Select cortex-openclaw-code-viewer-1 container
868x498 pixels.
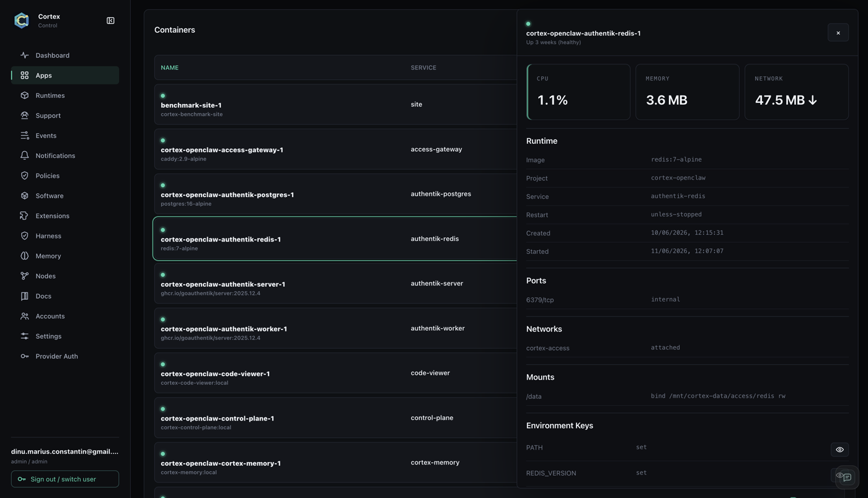[335, 373]
